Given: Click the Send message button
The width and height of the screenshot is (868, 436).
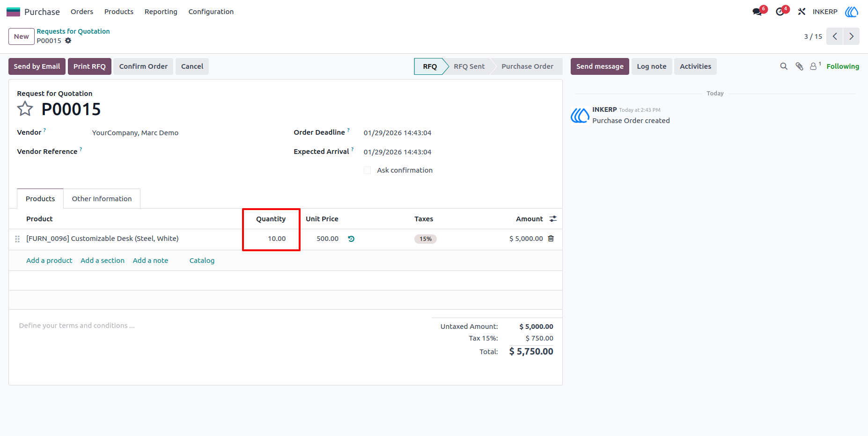Looking at the screenshot, I should click(600, 66).
